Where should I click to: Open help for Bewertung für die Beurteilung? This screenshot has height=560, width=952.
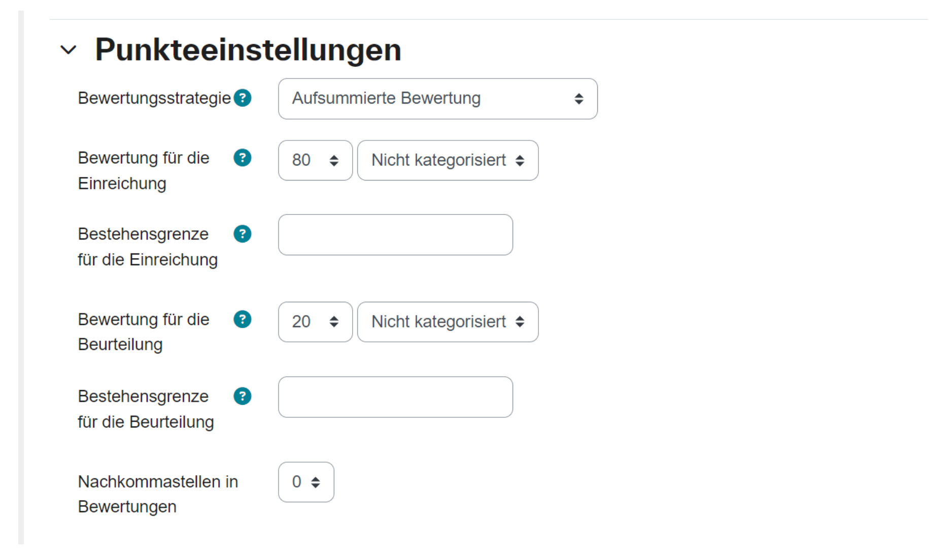point(242,319)
